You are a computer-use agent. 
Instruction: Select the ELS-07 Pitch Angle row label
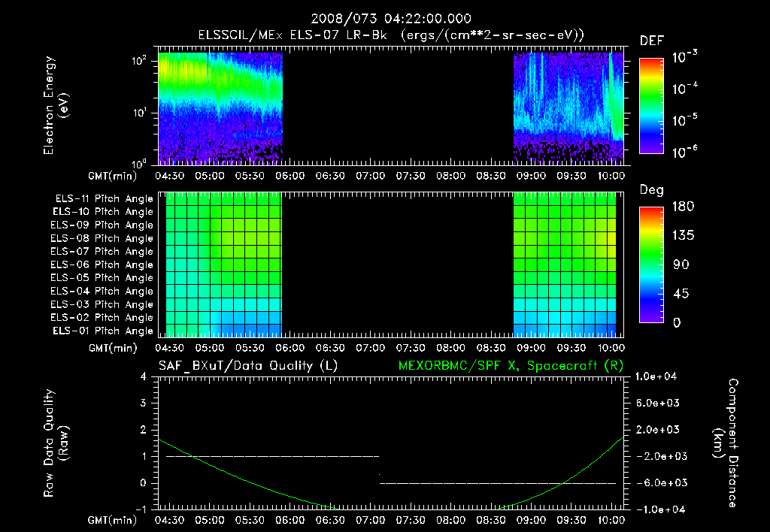(x=102, y=252)
